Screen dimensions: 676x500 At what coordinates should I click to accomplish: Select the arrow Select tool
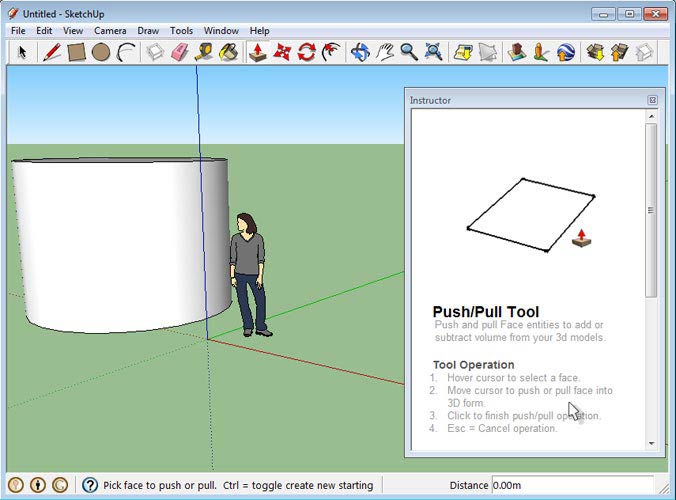pos(22,51)
